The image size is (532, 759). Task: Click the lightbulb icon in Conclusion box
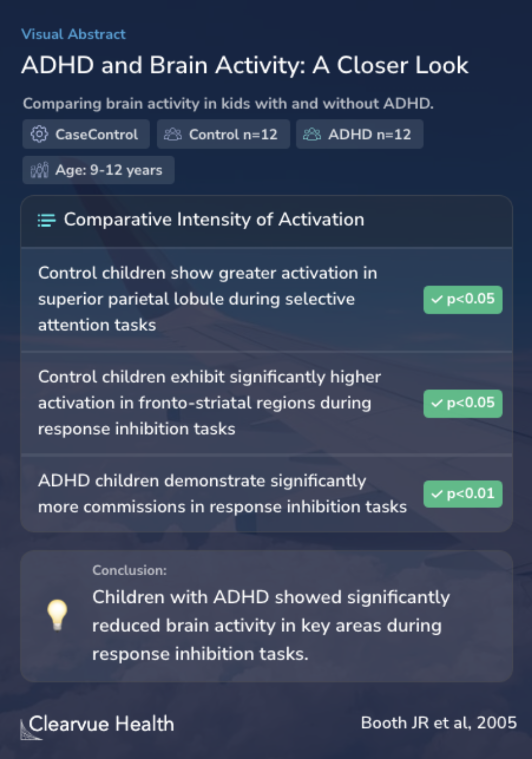(x=57, y=615)
